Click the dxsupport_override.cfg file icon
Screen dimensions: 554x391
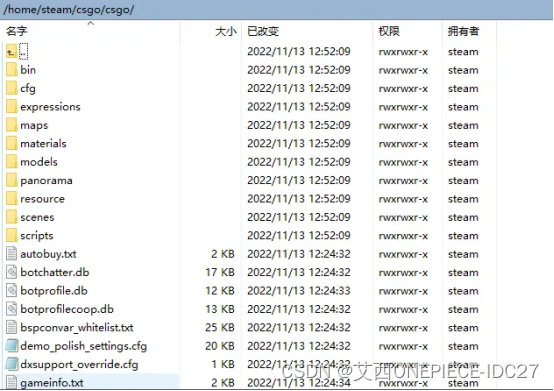(11, 364)
